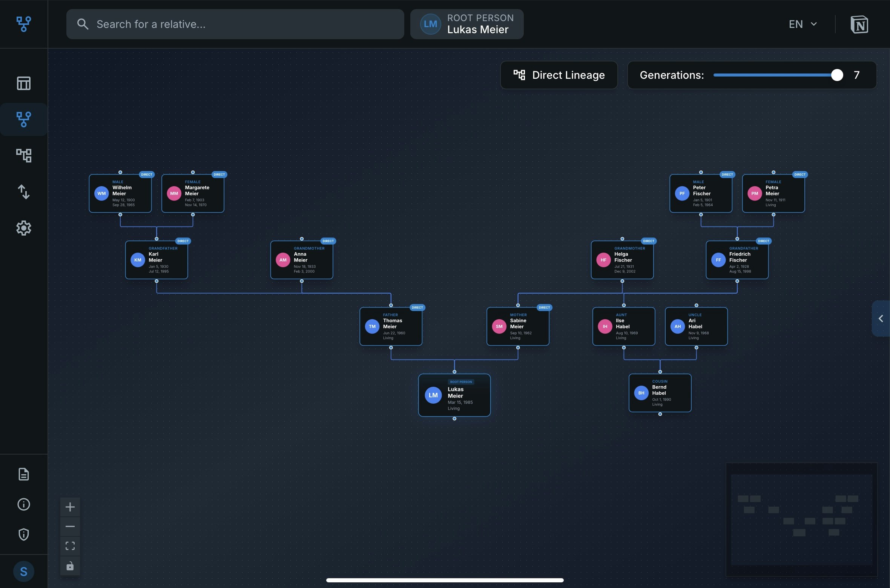Viewport: 890px width, 588px height.
Task: Select the dashboard layout icon in the sidebar
Action: point(24,83)
